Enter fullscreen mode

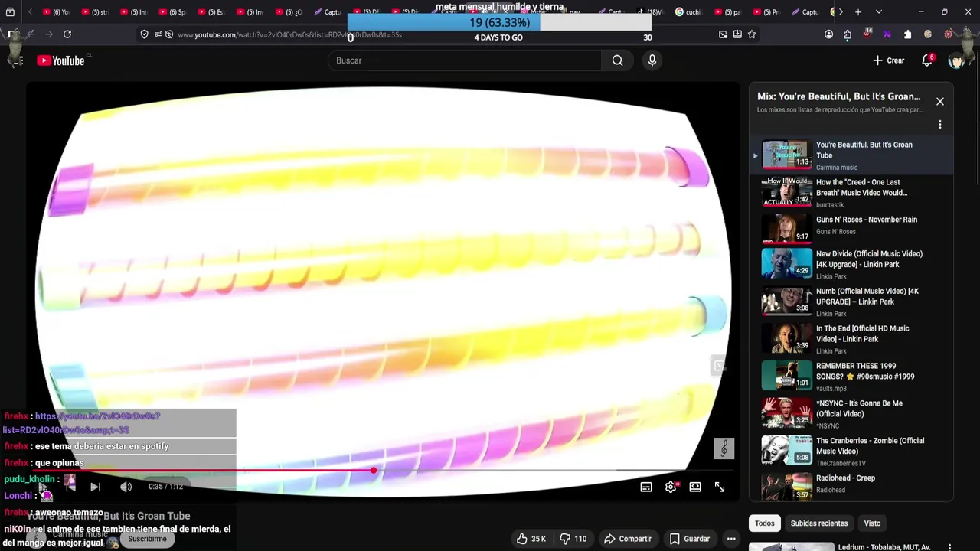pos(720,487)
